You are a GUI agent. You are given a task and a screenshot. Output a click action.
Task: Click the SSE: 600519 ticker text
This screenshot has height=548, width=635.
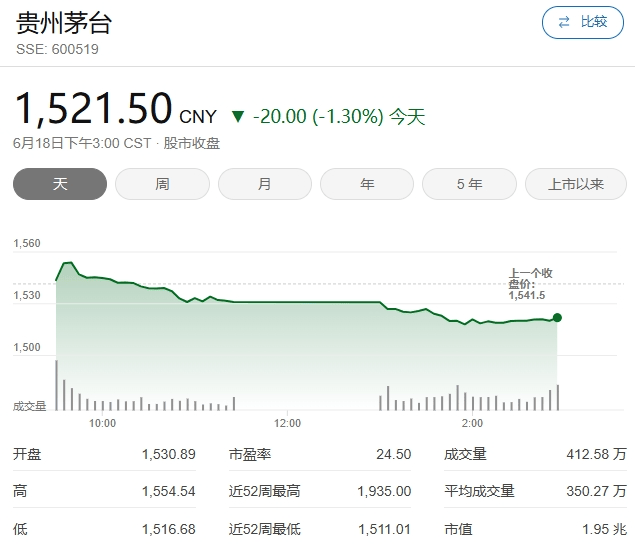click(57, 48)
